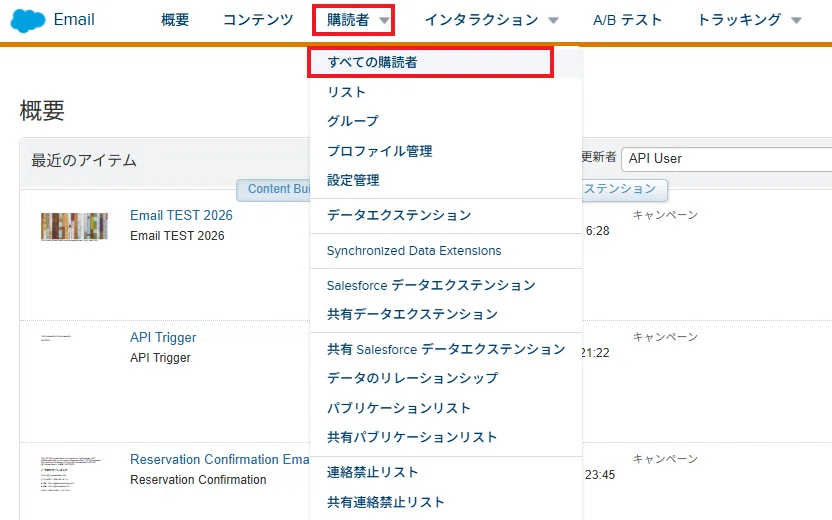Expand the インタラクション dropdown arrow
The image size is (832, 520).
(553, 21)
